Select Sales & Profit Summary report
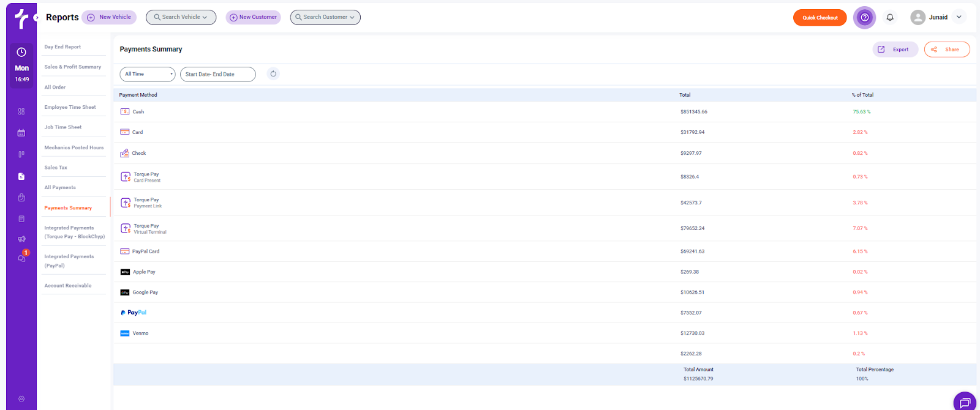 pos(72,67)
